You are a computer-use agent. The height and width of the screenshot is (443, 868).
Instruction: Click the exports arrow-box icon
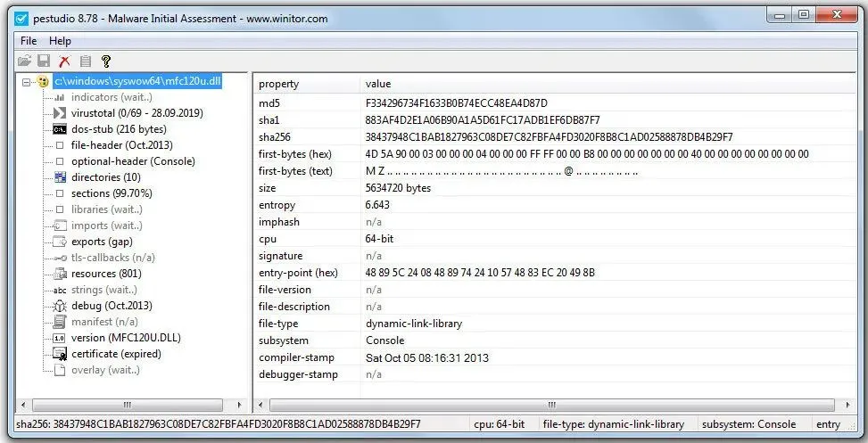60,242
